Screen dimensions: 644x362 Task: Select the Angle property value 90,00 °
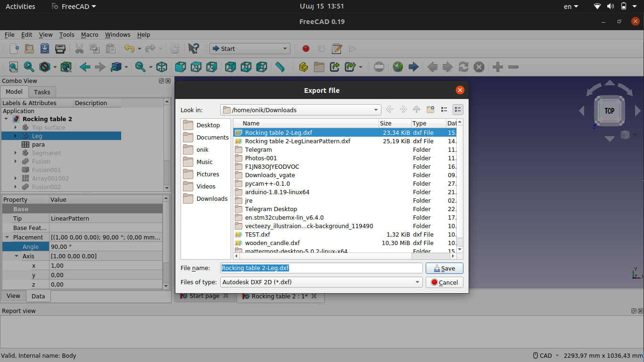[x=106, y=247]
